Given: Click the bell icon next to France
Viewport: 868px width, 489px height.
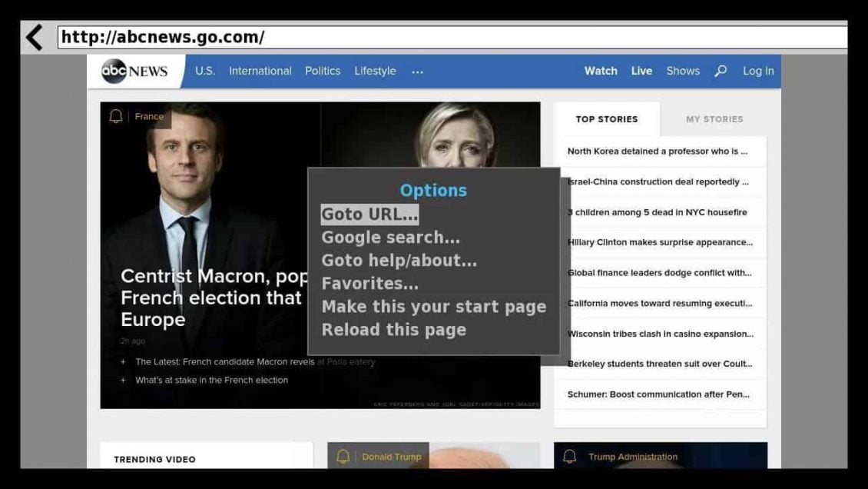Looking at the screenshot, I should (116, 116).
